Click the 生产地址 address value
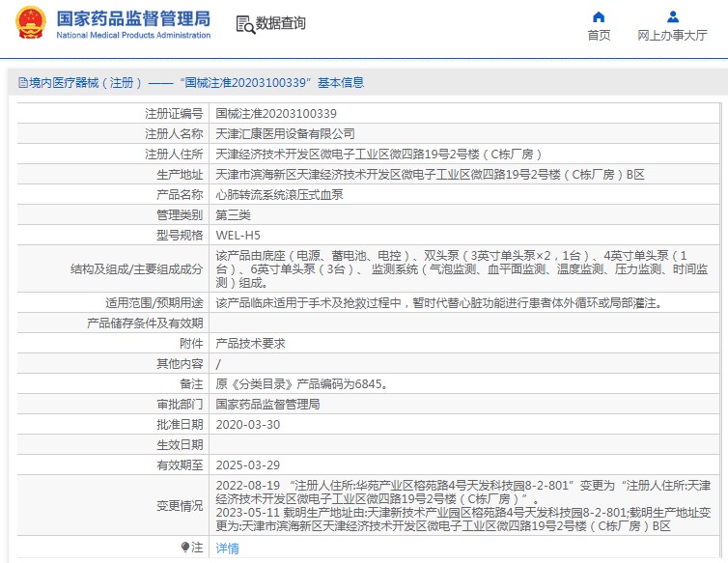The image size is (728, 563). 430,175
